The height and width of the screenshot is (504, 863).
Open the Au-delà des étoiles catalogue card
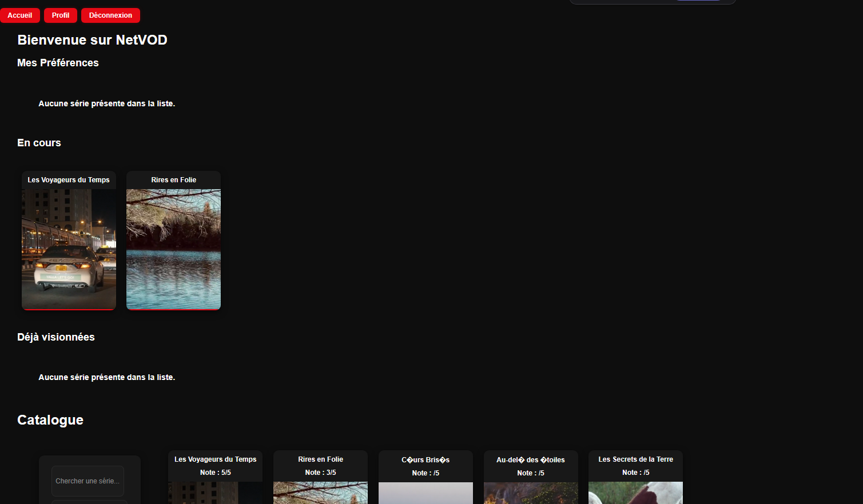pos(531,477)
